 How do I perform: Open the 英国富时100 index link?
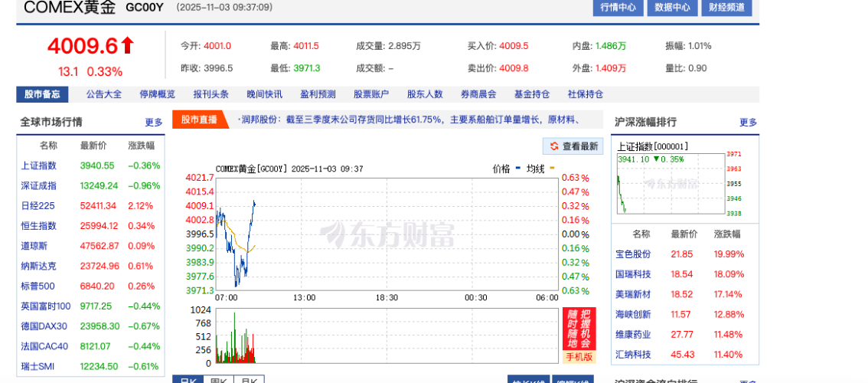pos(46,306)
